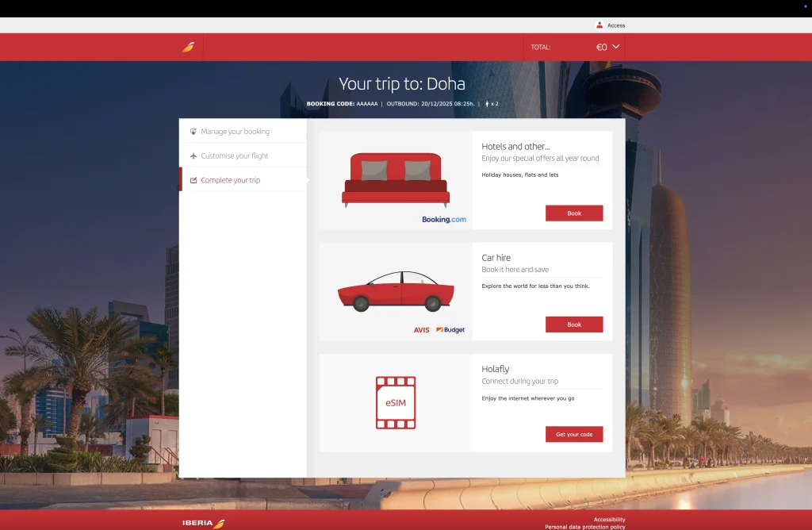Click the Your trip to: Doha title

(402, 84)
